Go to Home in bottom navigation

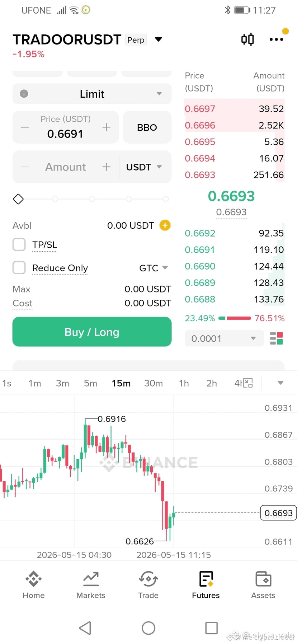click(x=34, y=585)
